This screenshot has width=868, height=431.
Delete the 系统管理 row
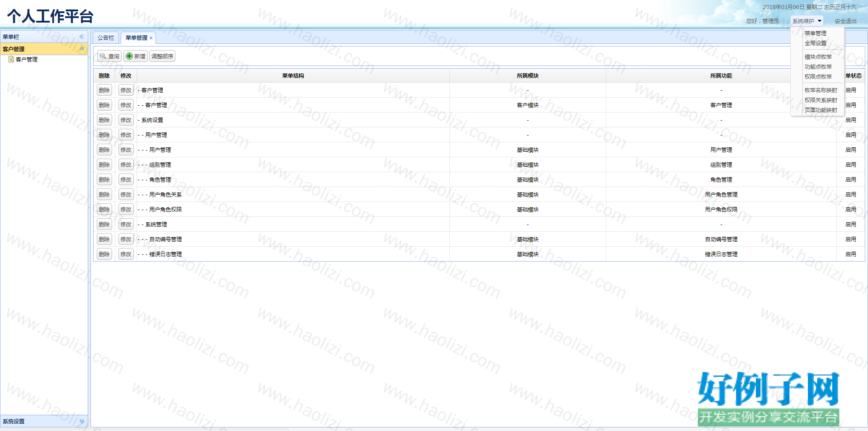104,224
